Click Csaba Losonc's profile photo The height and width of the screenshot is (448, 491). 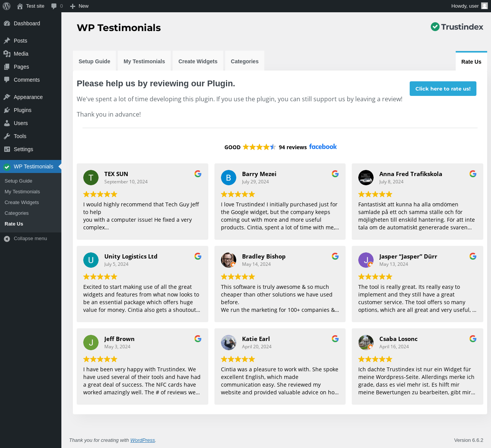[x=366, y=343]
